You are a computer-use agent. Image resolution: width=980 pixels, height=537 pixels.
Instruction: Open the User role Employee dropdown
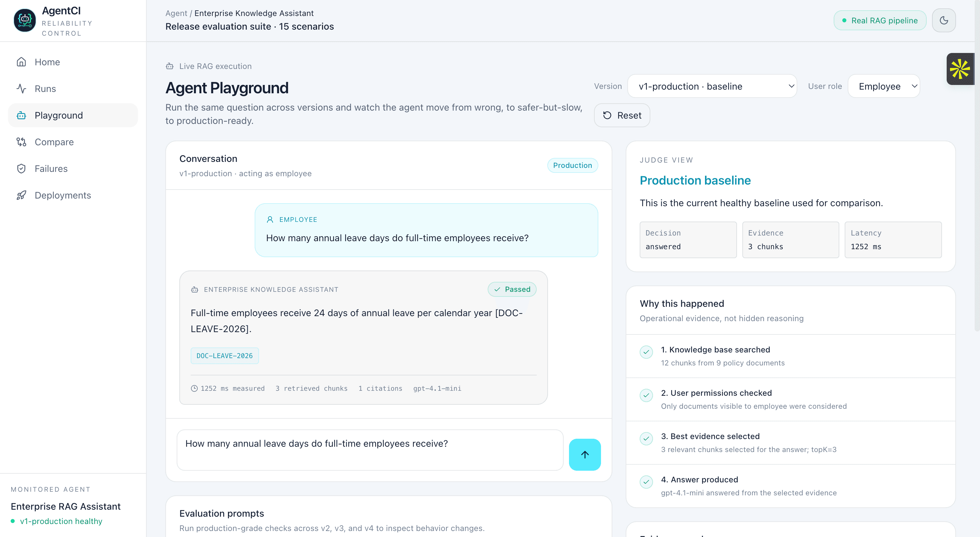884,86
